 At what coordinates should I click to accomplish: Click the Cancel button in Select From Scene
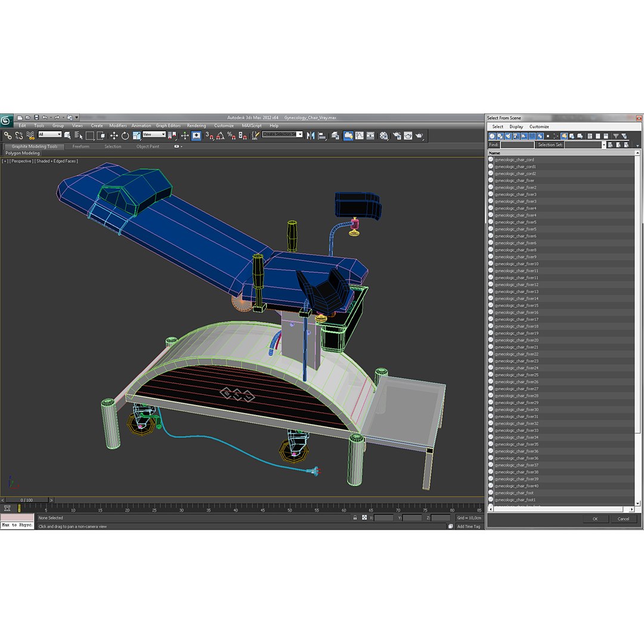click(x=623, y=519)
